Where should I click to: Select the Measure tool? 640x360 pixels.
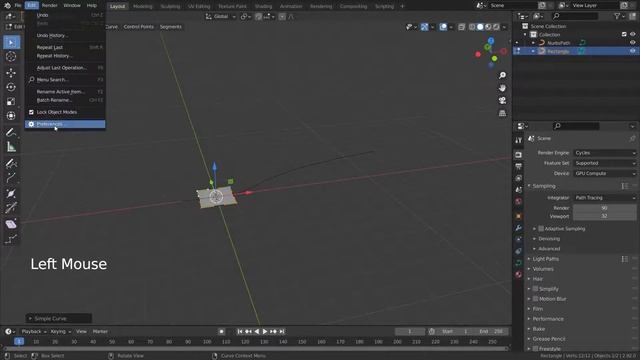(11, 147)
